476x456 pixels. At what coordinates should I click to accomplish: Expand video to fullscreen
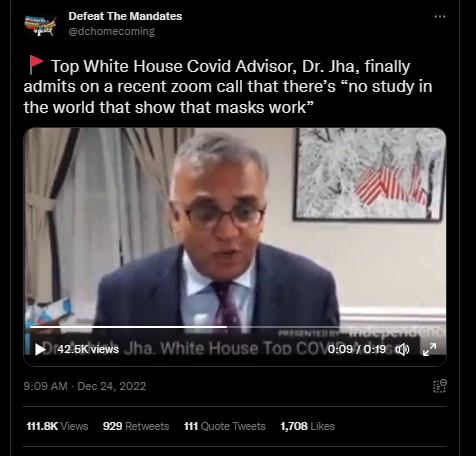[429, 349]
